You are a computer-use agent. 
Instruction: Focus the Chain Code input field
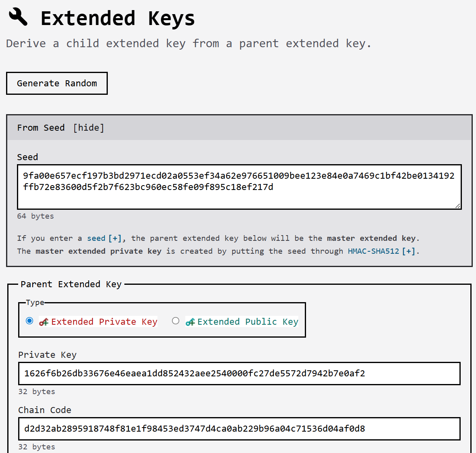239,429
